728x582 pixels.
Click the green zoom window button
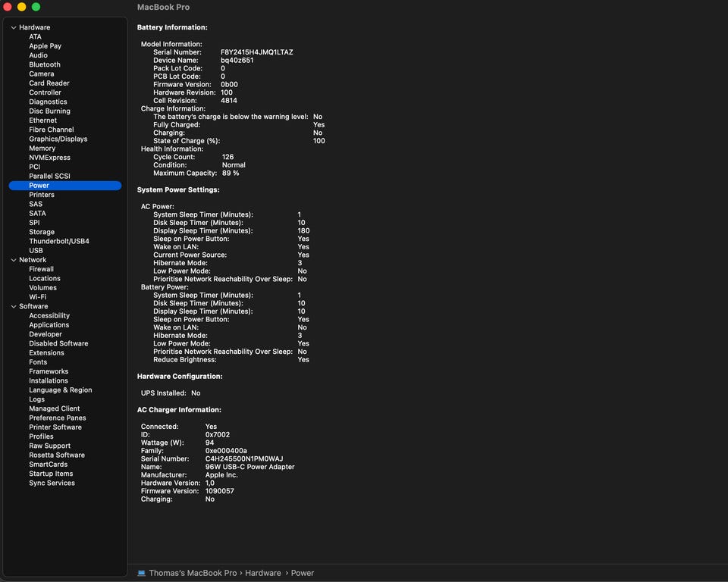(x=36, y=7)
